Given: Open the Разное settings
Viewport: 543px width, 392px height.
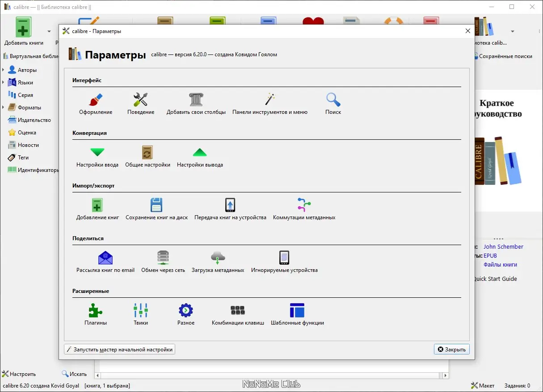Looking at the screenshot, I should coord(186,314).
